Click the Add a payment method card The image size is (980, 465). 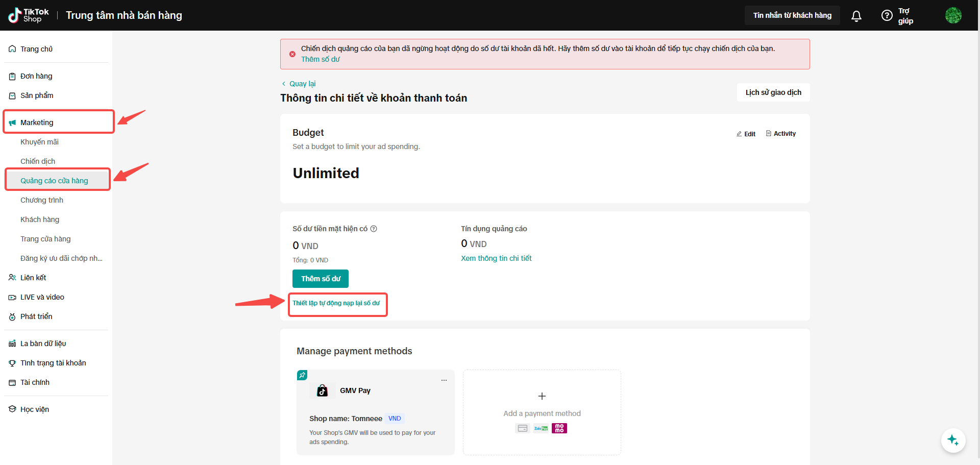click(x=542, y=412)
